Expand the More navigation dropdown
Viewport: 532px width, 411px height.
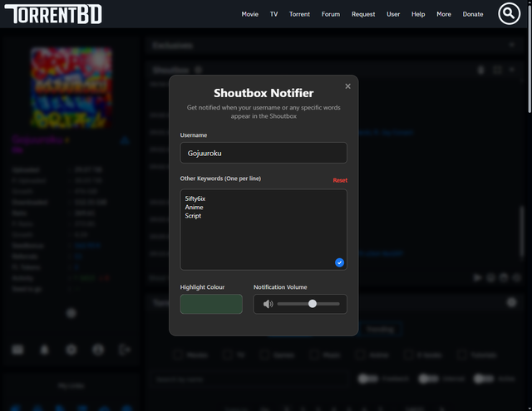pos(444,14)
